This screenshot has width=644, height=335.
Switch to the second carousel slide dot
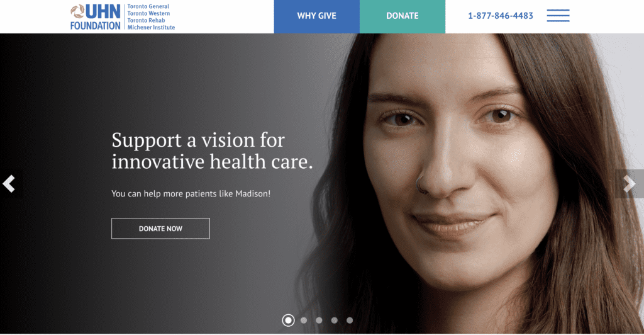coord(304,321)
